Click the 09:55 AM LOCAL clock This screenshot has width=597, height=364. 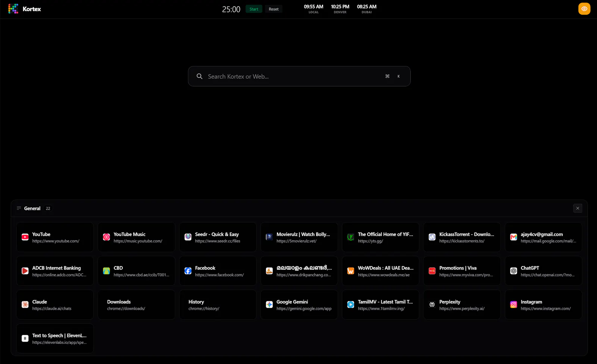(313, 9)
